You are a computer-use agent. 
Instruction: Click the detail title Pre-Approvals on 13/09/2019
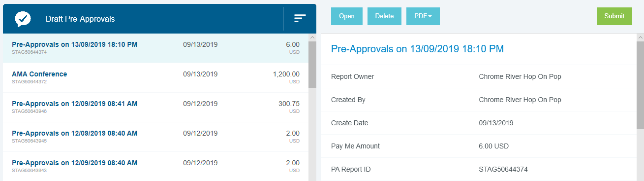[417, 49]
